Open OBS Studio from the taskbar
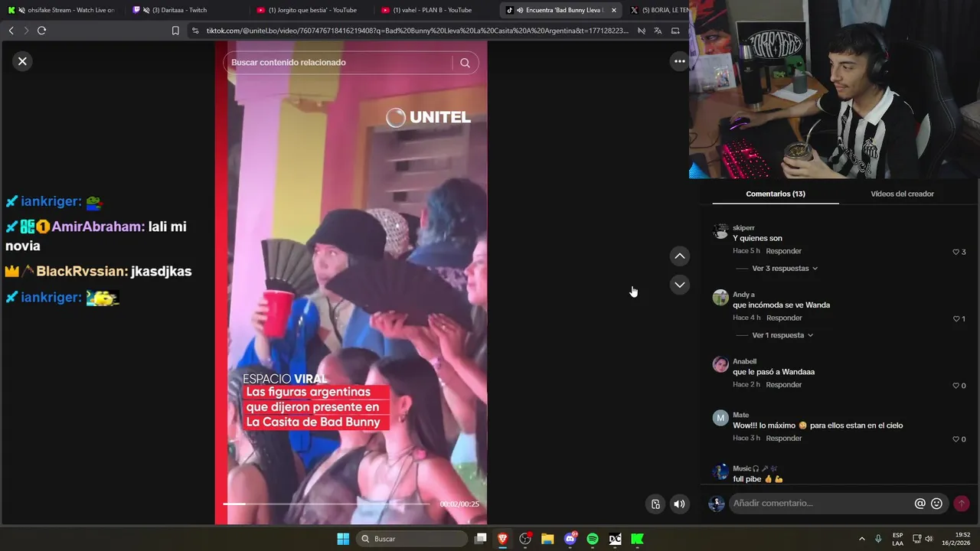Viewport: 980px width, 551px height. click(x=525, y=539)
